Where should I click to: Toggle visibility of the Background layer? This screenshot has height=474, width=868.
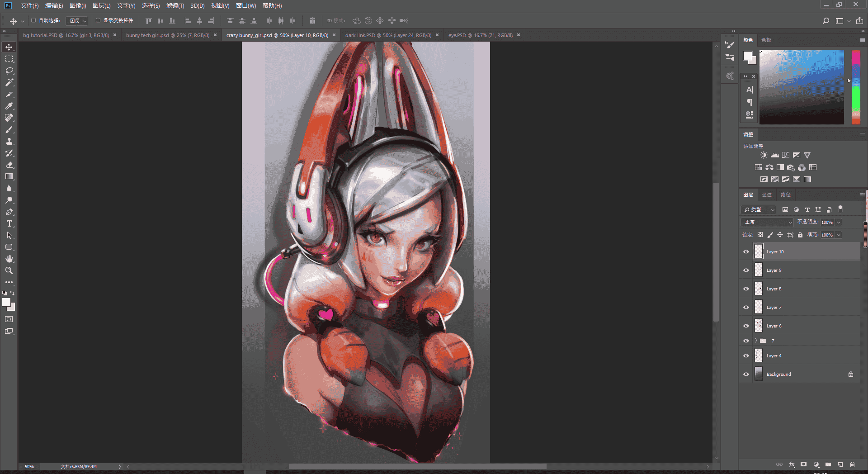(x=746, y=374)
